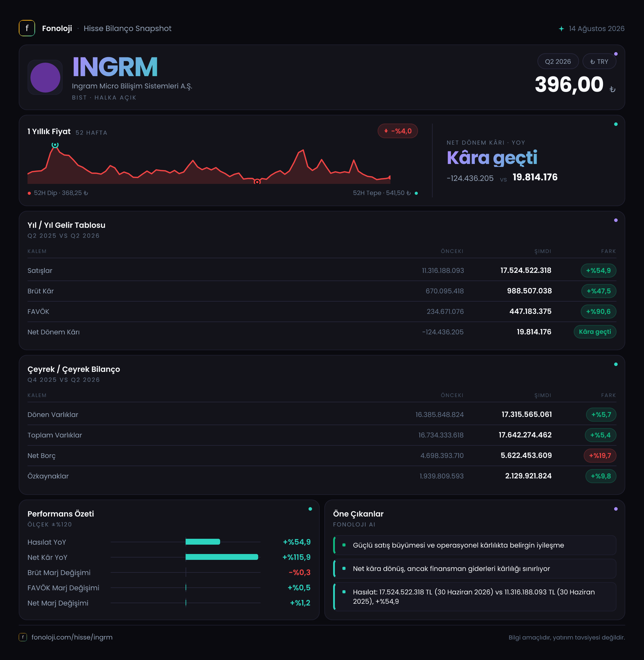Click the 52-week low marker on chart

tap(257, 182)
